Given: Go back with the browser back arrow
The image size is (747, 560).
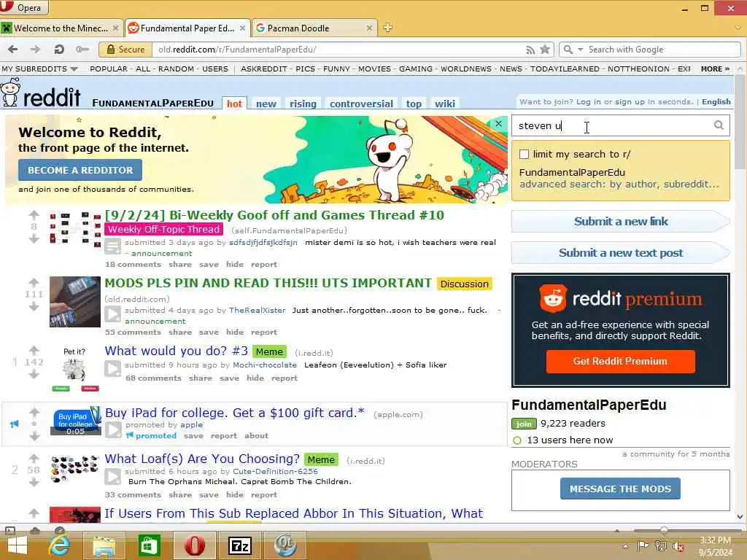Looking at the screenshot, I should (x=13, y=49).
